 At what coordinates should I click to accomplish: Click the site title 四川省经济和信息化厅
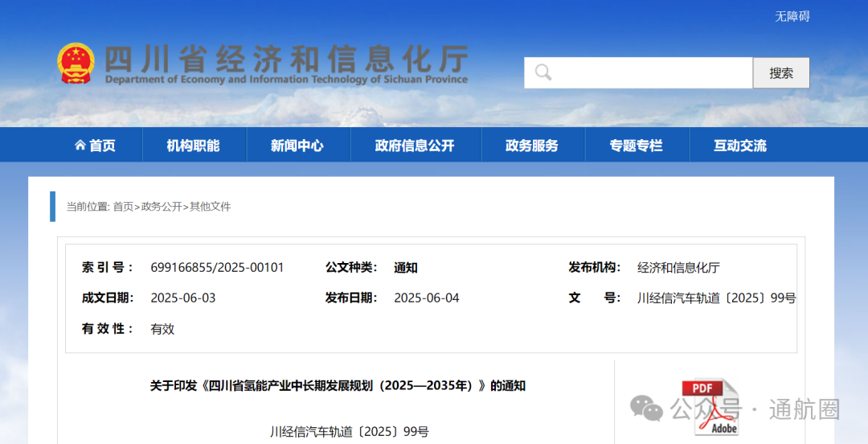(285, 59)
